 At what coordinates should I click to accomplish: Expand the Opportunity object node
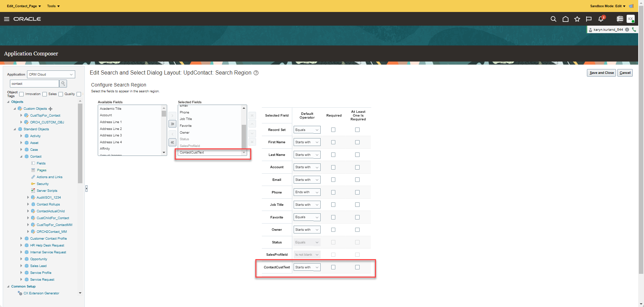pos(21,259)
